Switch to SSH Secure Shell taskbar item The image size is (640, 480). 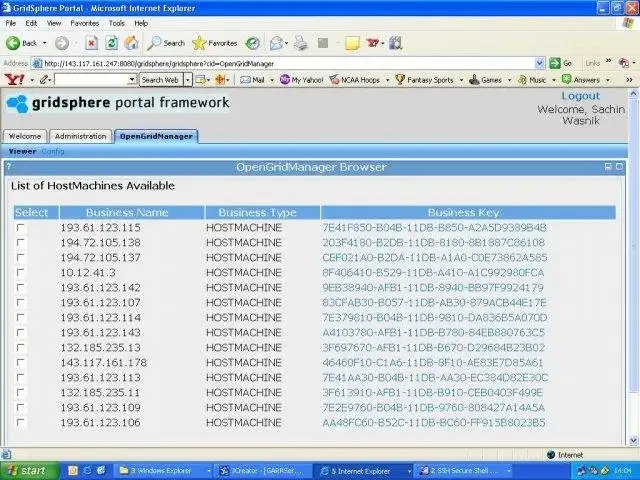click(463, 471)
